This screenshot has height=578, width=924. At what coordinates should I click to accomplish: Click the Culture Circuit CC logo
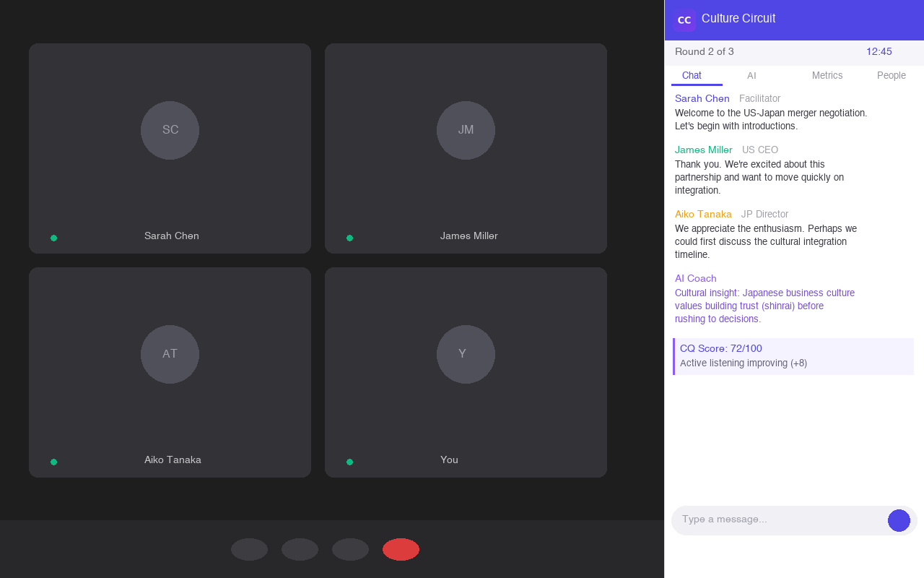684,20
